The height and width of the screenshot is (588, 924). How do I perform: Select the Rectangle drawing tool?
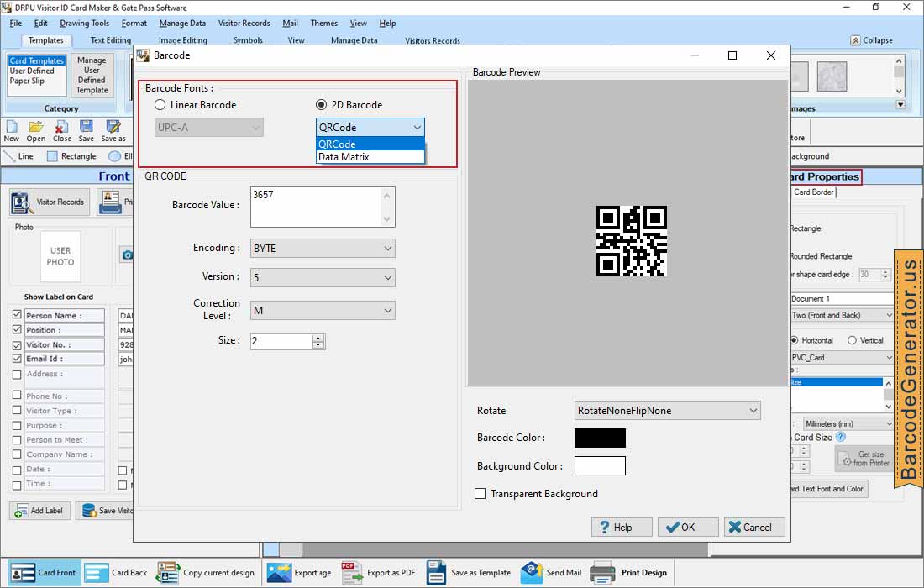pos(71,156)
